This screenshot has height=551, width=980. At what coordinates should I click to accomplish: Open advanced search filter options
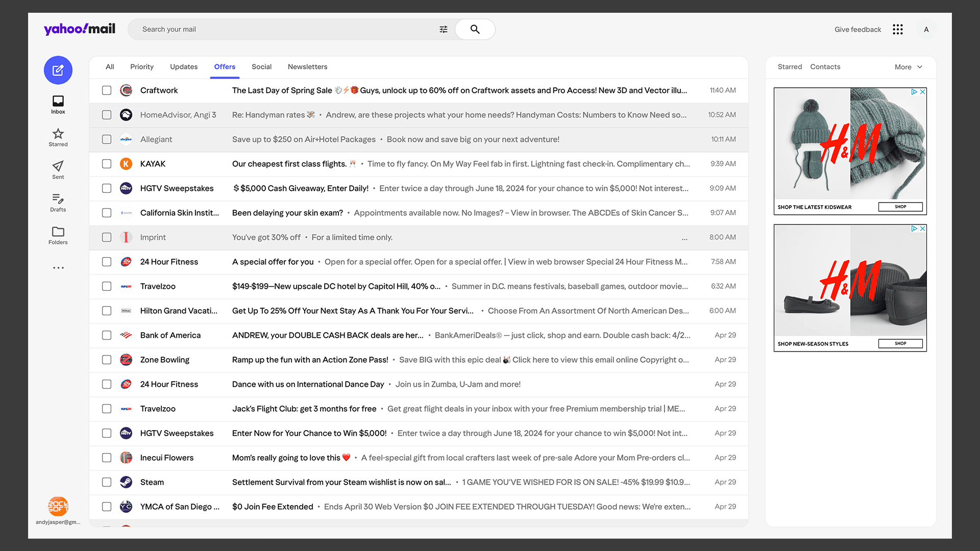click(x=444, y=30)
